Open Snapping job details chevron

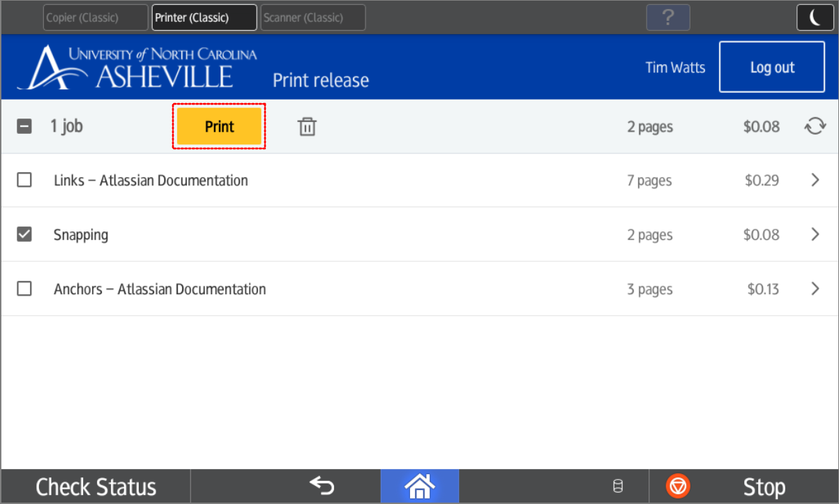(x=815, y=235)
